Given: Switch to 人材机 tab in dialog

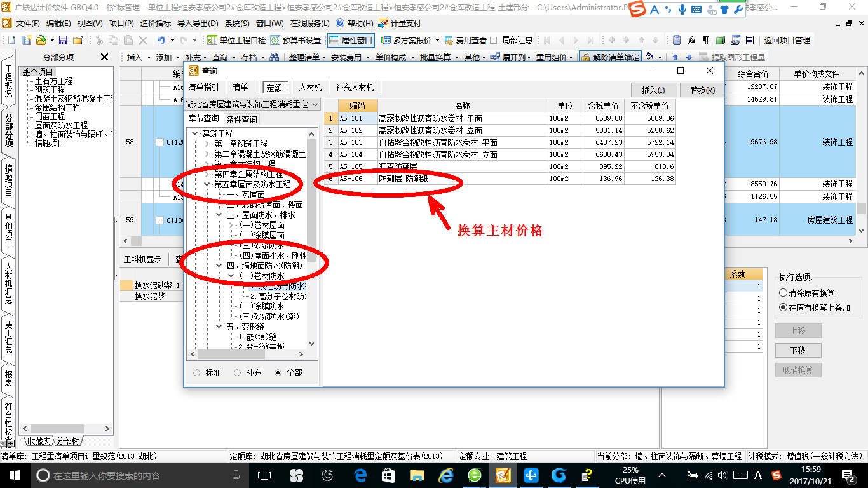Looking at the screenshot, I should pos(310,88).
